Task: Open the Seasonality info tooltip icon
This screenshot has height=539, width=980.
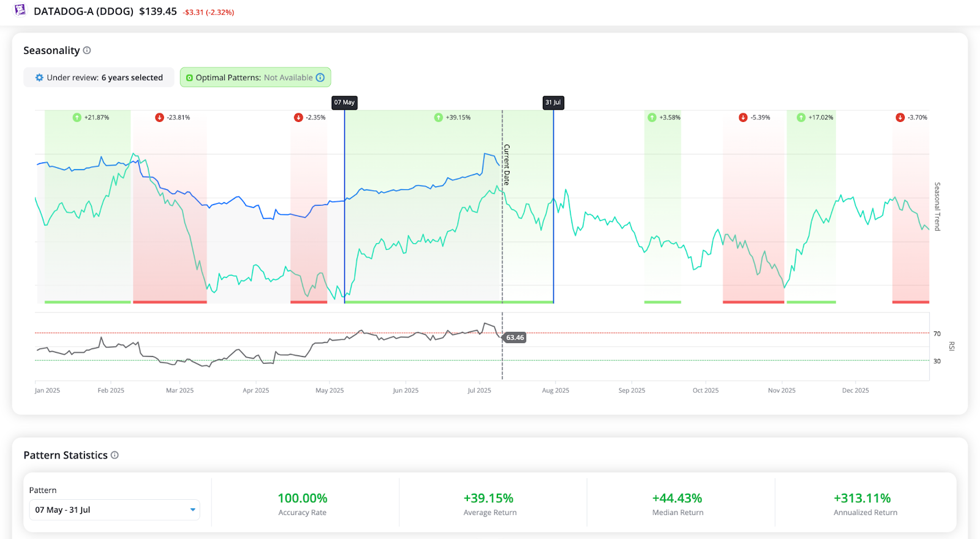Action: pos(87,50)
